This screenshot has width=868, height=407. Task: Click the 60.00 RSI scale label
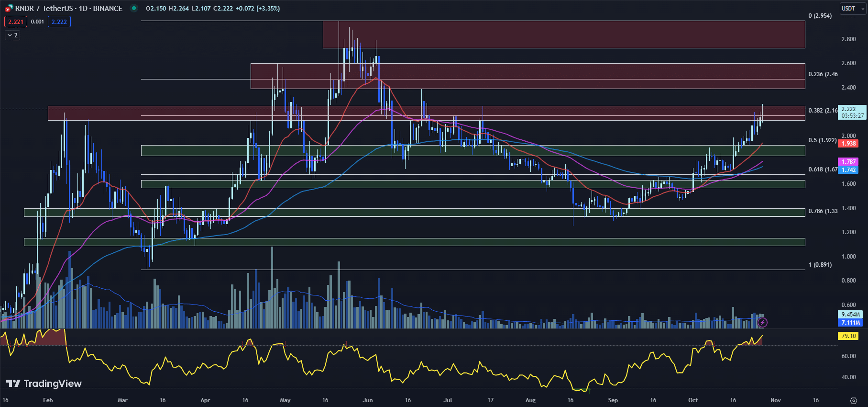[x=849, y=356]
